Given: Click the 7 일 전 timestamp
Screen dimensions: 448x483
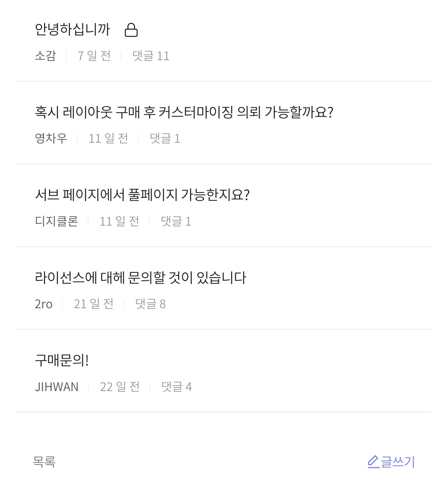Looking at the screenshot, I should tap(94, 56).
